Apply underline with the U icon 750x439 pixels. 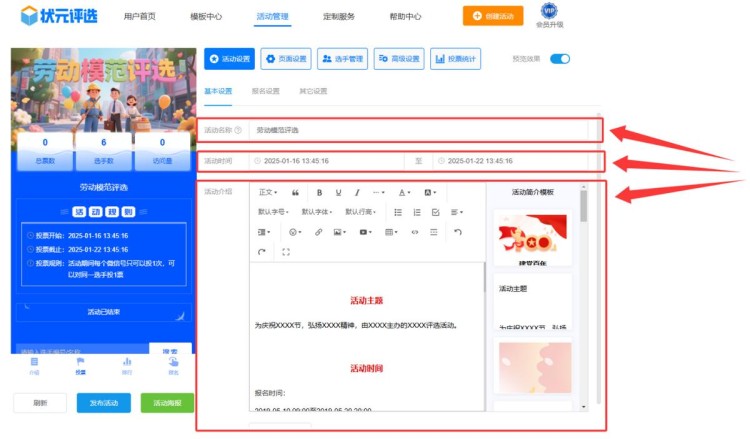click(x=339, y=192)
